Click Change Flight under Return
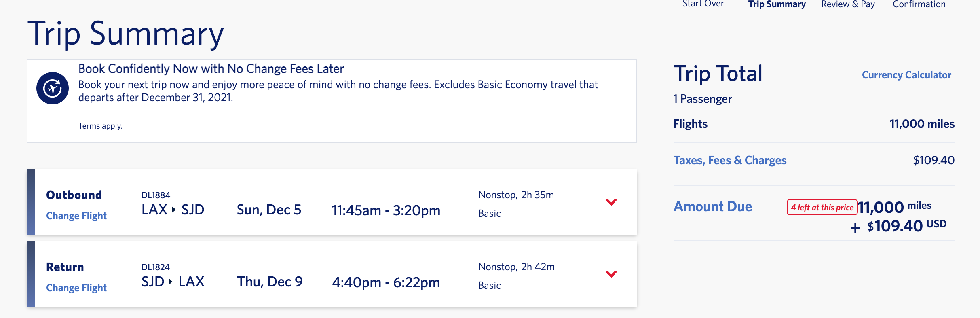980x318 pixels. [76, 288]
